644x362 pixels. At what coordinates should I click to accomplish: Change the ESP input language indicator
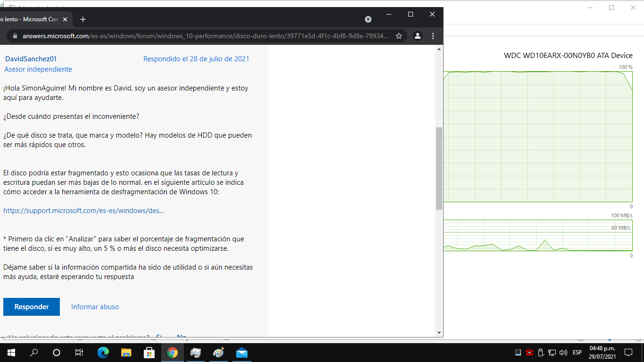577,353
